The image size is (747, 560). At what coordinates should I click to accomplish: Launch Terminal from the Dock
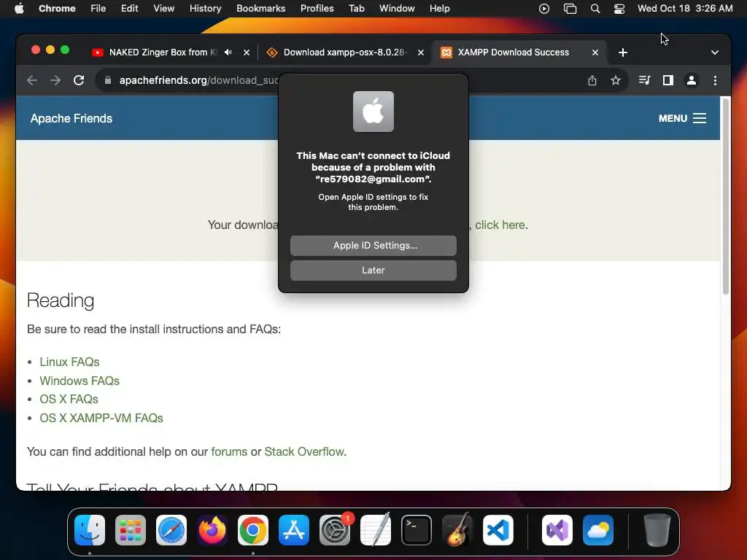(417, 530)
